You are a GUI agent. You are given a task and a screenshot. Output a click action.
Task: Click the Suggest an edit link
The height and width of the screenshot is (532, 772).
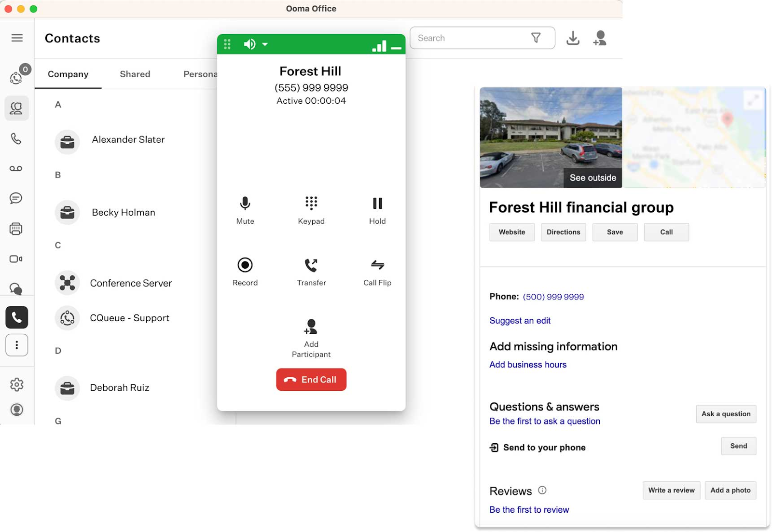[x=520, y=321]
